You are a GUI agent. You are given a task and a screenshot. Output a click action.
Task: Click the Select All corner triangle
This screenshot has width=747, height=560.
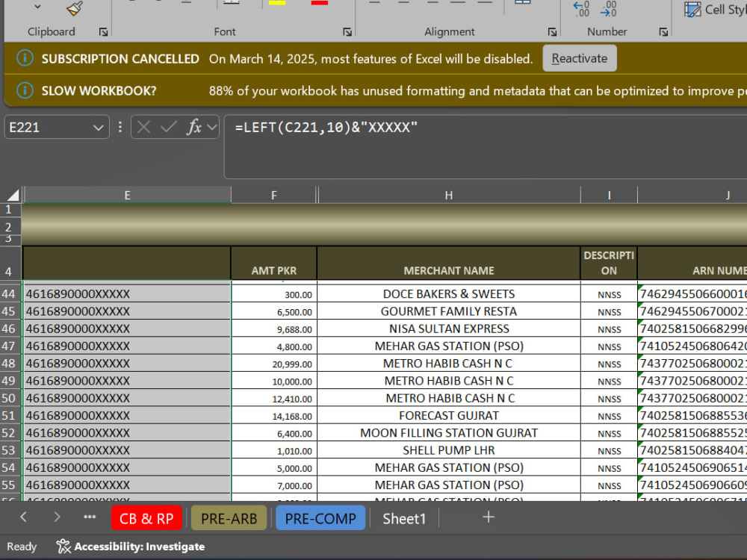13,195
